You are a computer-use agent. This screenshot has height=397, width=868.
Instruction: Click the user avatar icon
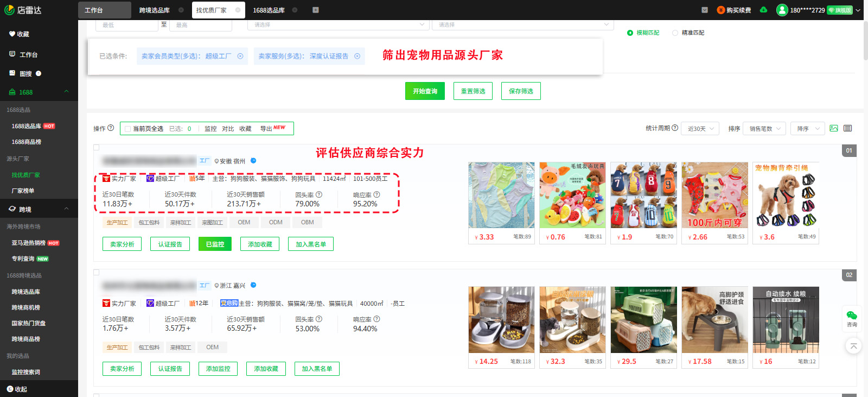pyautogui.click(x=782, y=10)
